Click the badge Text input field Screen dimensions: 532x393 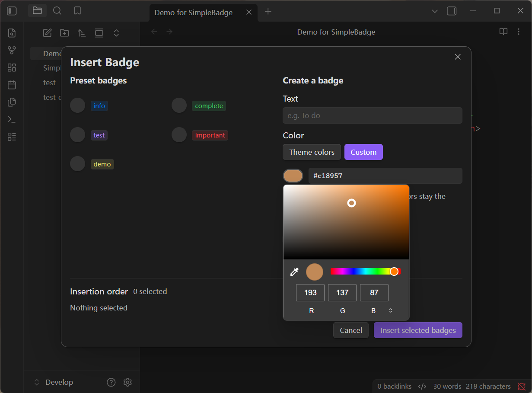pos(373,115)
